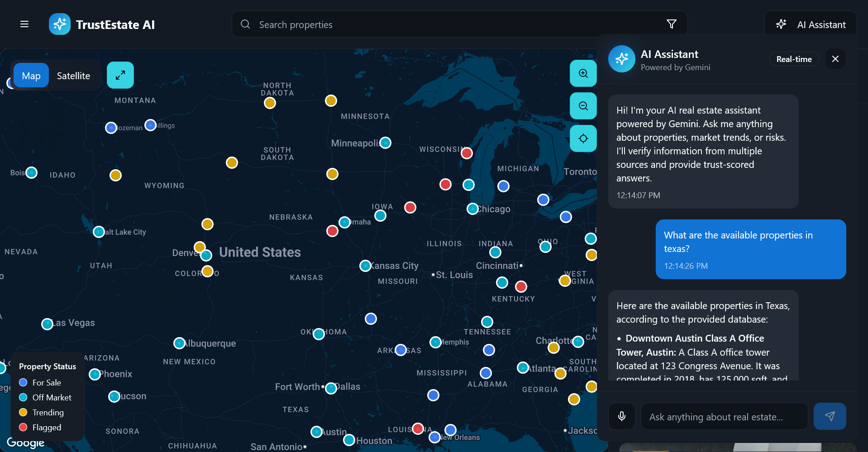This screenshot has width=868, height=452.
Task: Open the Minneapolis property marker
Action: pos(385,143)
